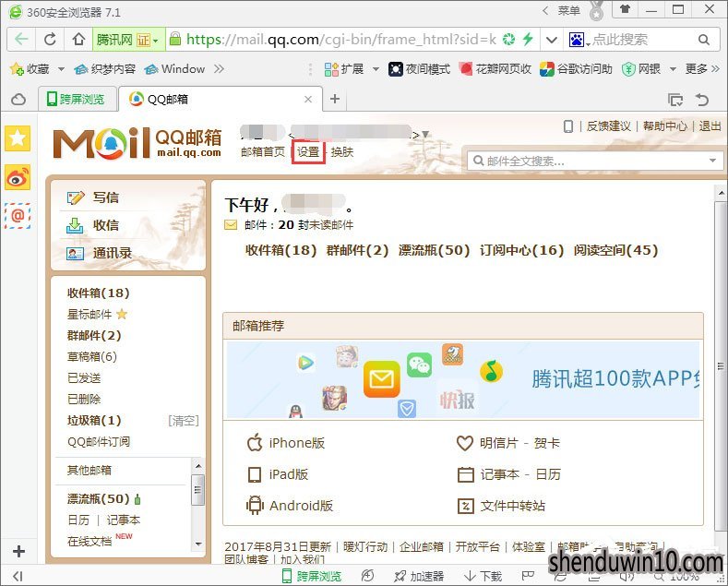Go to 邮箱首页
Viewport: 728px width, 586px height.
[263, 152]
